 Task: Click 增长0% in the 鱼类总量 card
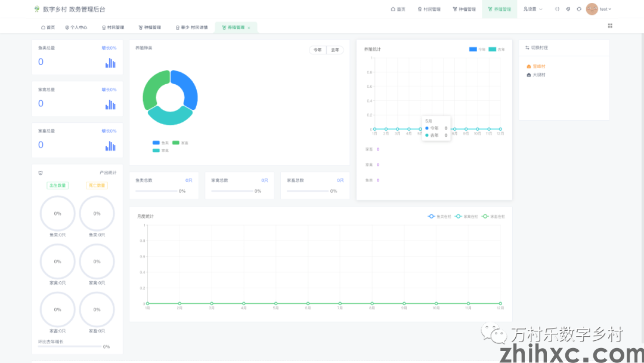(109, 48)
